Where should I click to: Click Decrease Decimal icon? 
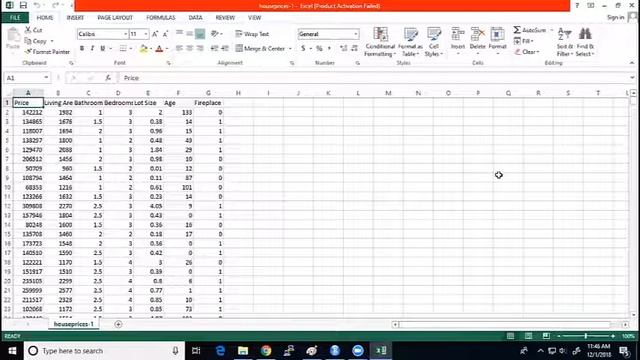(x=354, y=48)
